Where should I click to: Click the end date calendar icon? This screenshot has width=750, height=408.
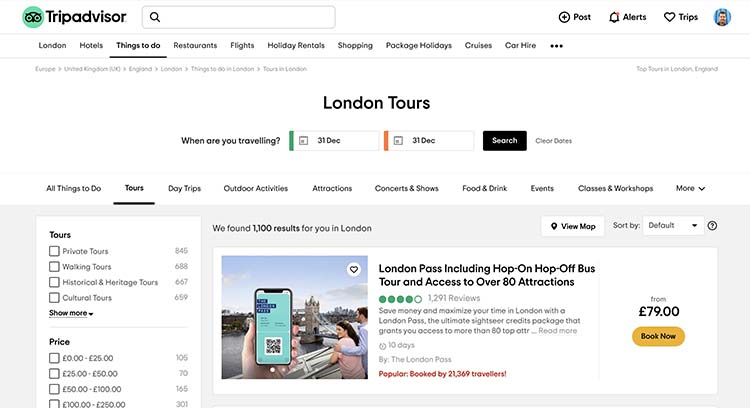point(398,141)
